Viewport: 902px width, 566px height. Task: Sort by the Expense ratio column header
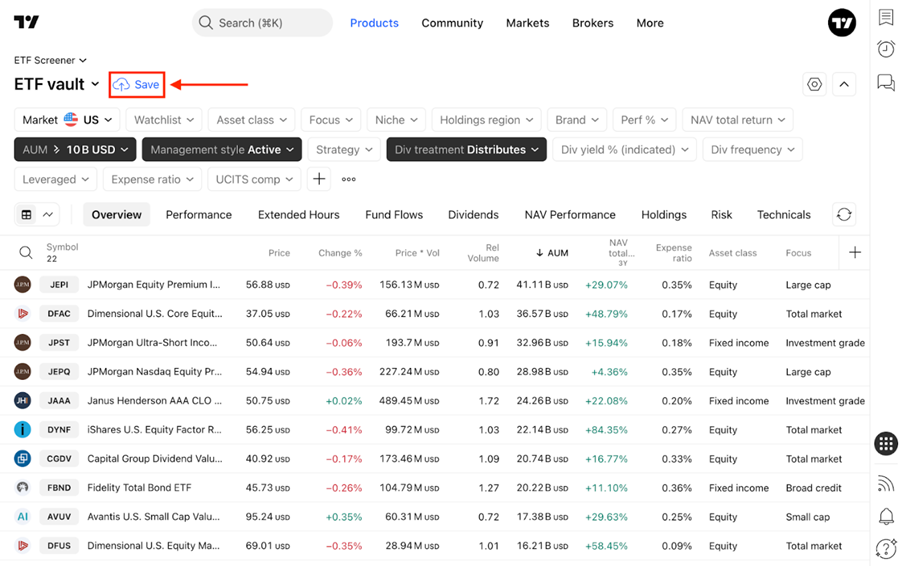point(674,253)
